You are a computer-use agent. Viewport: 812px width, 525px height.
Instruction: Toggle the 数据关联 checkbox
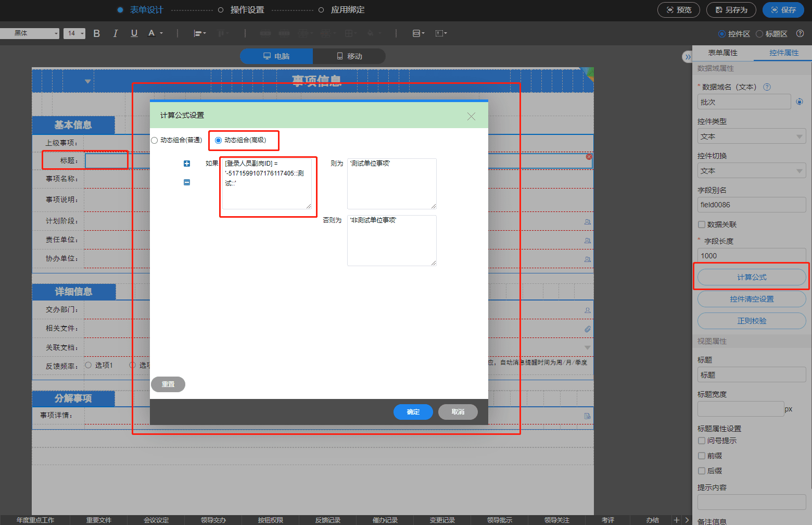pos(702,224)
